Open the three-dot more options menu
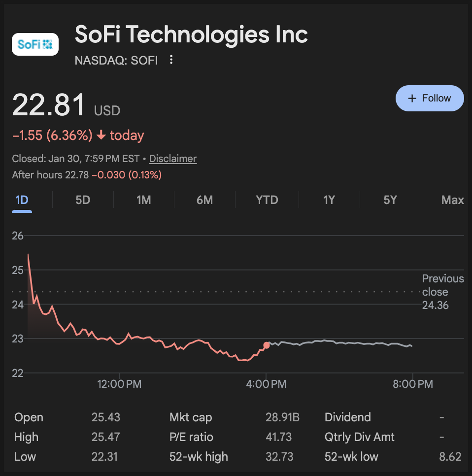The height and width of the screenshot is (476, 472). [171, 60]
